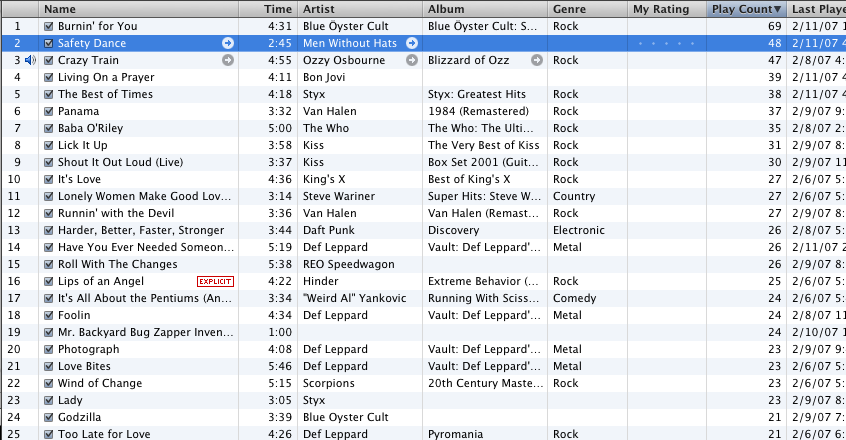The width and height of the screenshot is (846, 440).
Task: Select Runnin' with the Devil
Action: click(116, 214)
